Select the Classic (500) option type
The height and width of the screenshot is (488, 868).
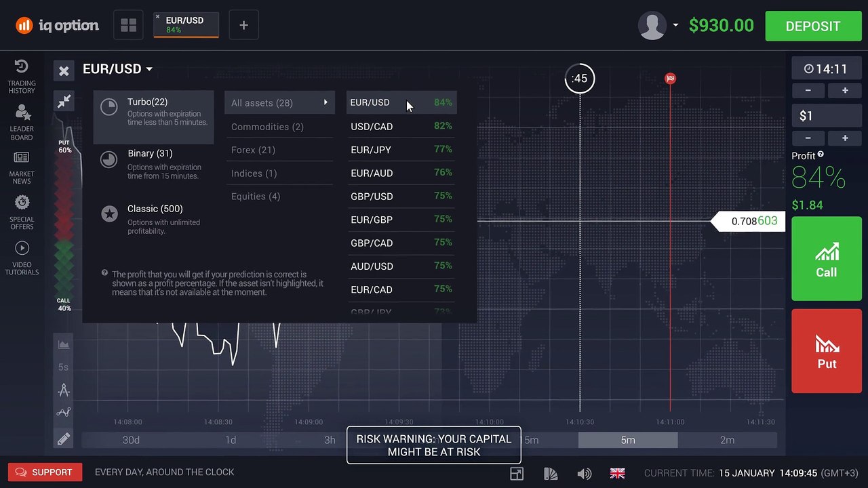click(154, 219)
